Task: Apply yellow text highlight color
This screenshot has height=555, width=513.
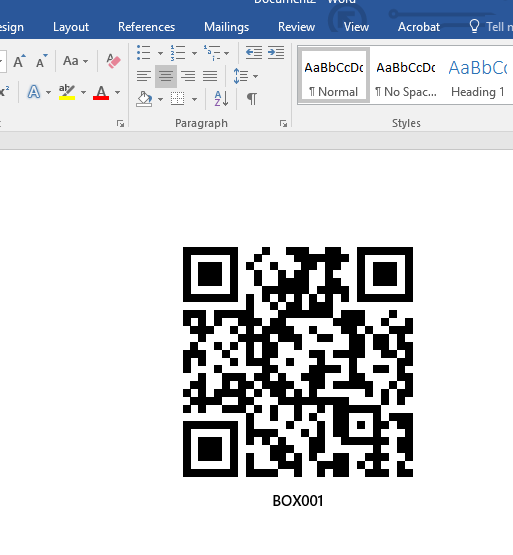Action: click(x=67, y=92)
